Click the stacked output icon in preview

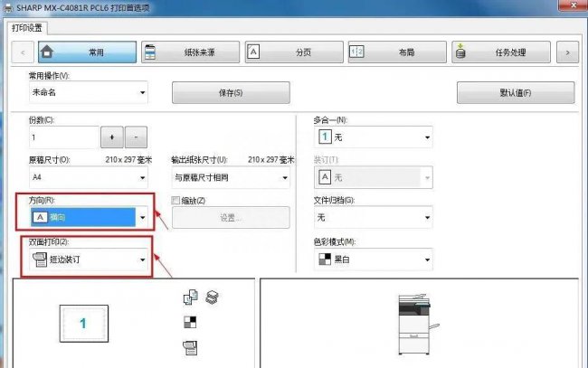[x=213, y=297]
